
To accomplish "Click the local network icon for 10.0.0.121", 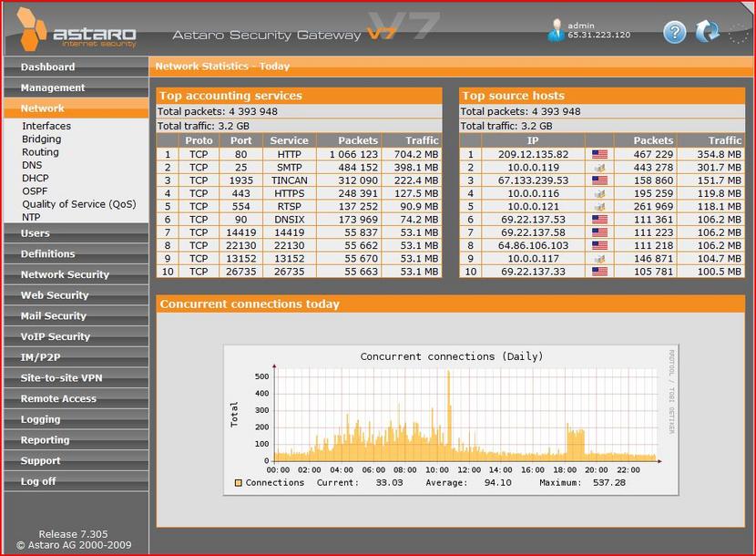I will tap(599, 207).
